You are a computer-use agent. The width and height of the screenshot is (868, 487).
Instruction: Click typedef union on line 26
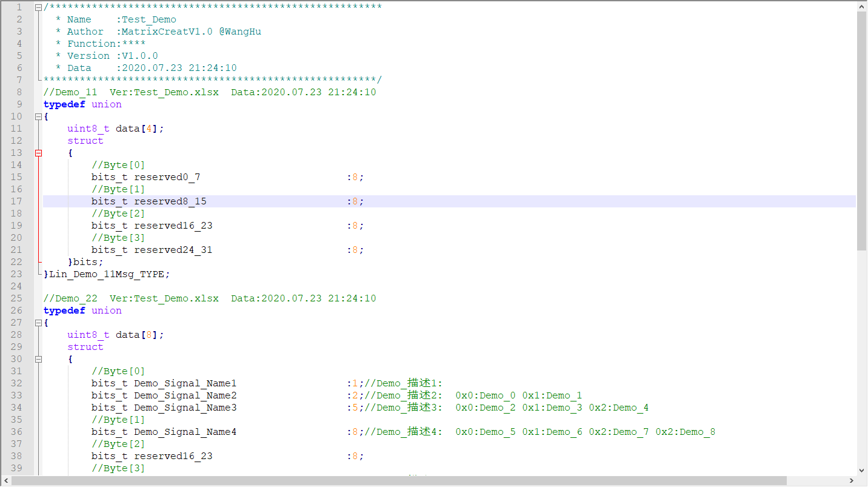point(82,311)
